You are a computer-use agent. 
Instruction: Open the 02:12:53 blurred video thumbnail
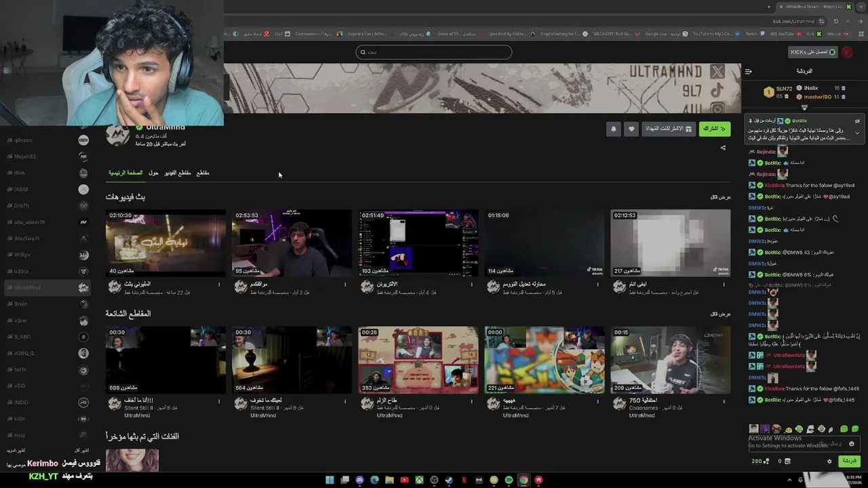coord(671,243)
